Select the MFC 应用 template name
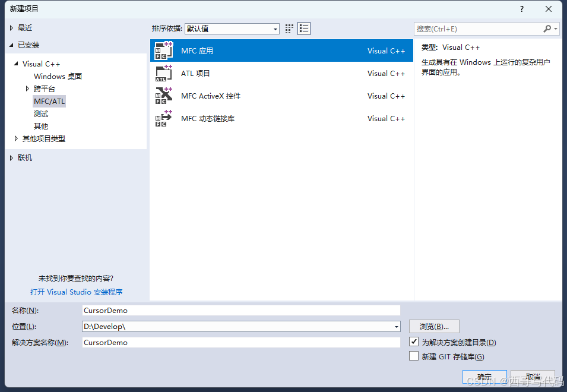Viewport: 567px width, 392px height. pos(197,50)
